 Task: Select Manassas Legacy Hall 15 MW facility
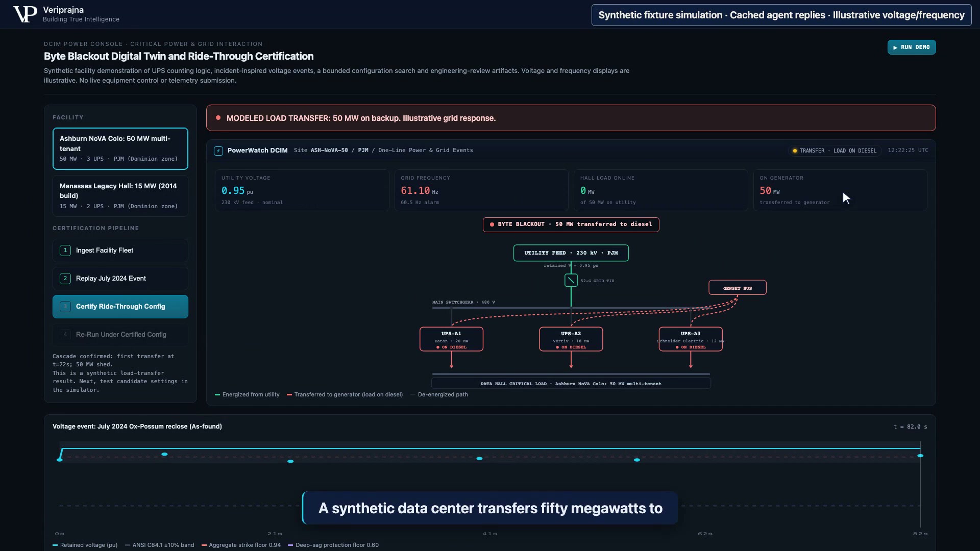(120, 196)
